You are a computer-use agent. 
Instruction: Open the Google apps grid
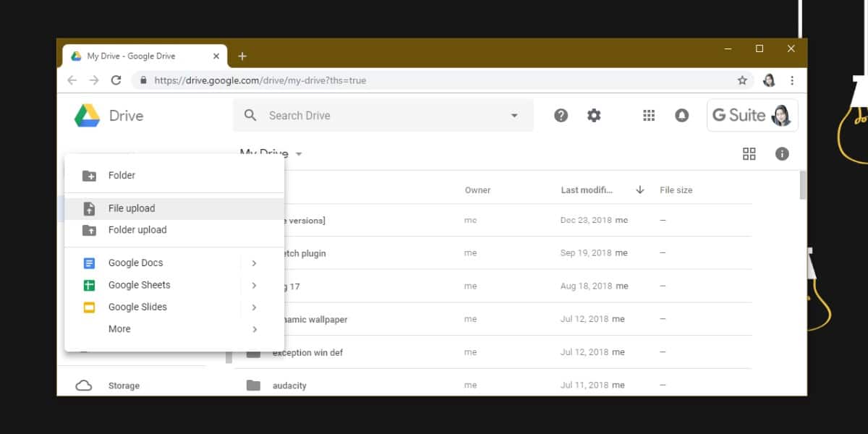click(649, 115)
